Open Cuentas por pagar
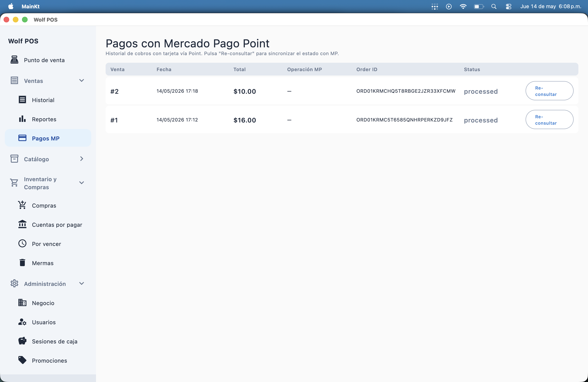Image resolution: width=588 pixels, height=382 pixels. 48,225
